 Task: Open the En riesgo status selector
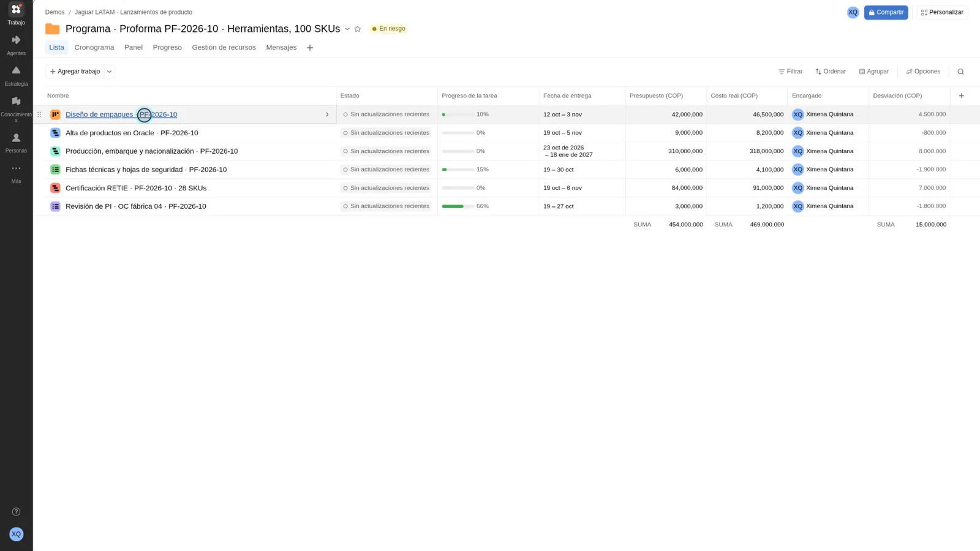pos(388,29)
